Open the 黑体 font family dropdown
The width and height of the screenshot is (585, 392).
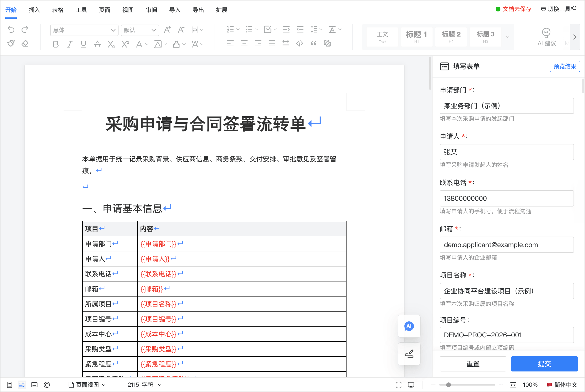click(84, 30)
